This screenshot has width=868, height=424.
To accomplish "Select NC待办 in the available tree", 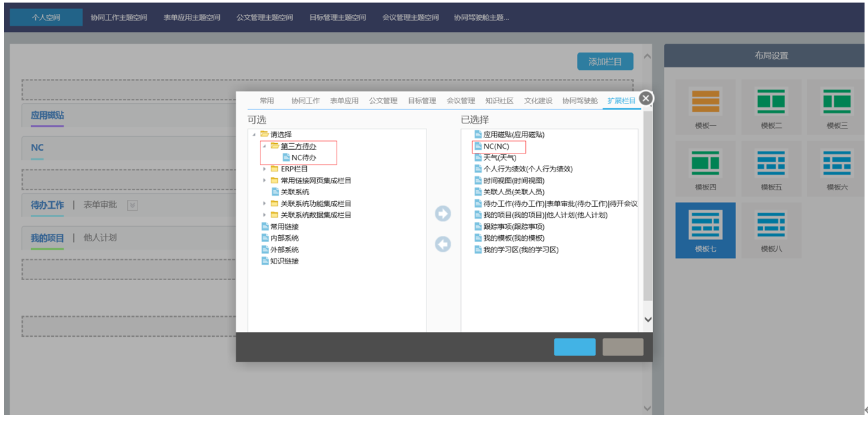I will (x=303, y=158).
